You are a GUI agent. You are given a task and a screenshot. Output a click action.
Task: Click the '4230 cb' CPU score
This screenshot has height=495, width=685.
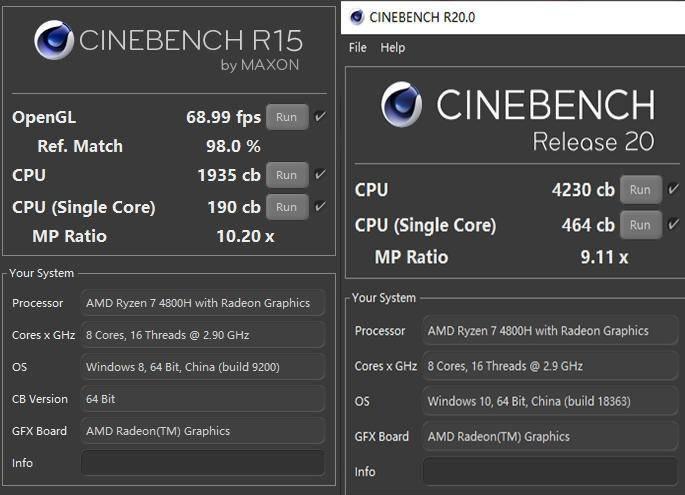[x=583, y=190]
